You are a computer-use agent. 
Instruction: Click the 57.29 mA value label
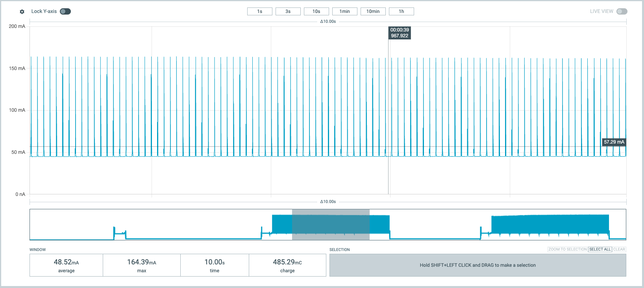tap(614, 142)
